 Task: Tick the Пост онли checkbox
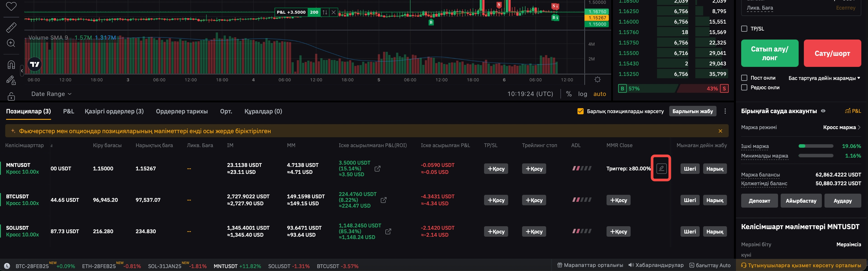click(x=744, y=78)
